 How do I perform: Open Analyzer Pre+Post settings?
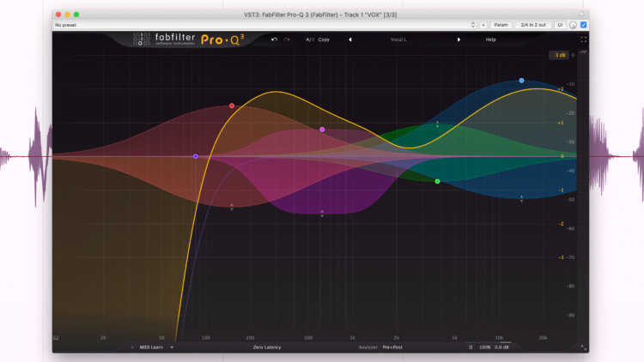click(392, 347)
